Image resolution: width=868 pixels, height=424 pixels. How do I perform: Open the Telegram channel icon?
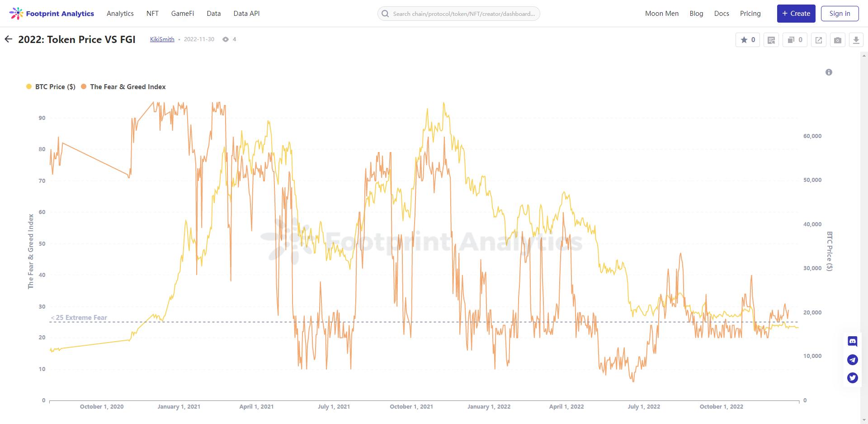[852, 360]
